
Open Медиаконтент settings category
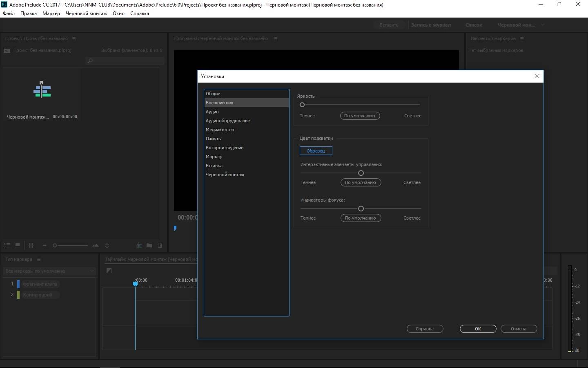coord(246,130)
